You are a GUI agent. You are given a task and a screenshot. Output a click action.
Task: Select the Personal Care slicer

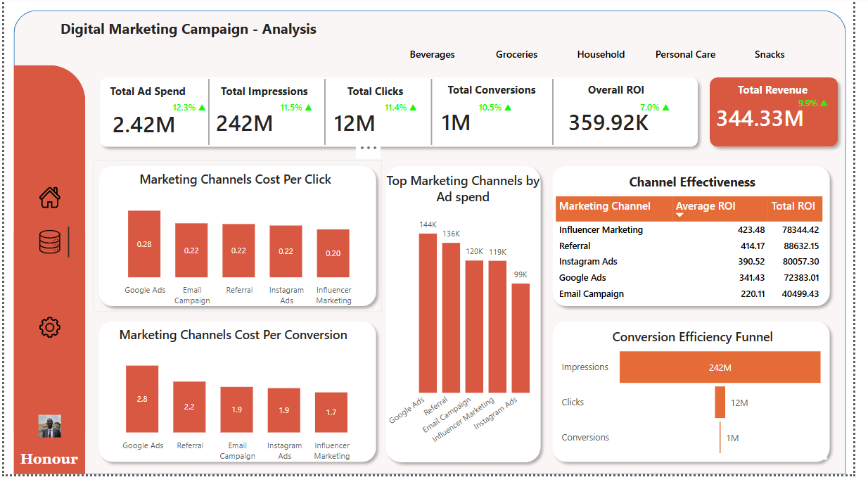tap(685, 54)
